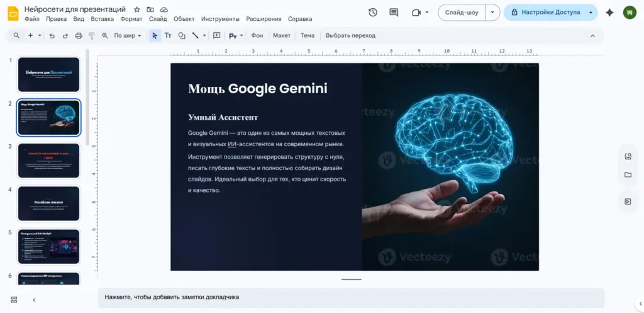Image resolution: width=644 pixels, height=313 pixels.
Task: Click the zoom magnifier tool
Action: pos(105,36)
